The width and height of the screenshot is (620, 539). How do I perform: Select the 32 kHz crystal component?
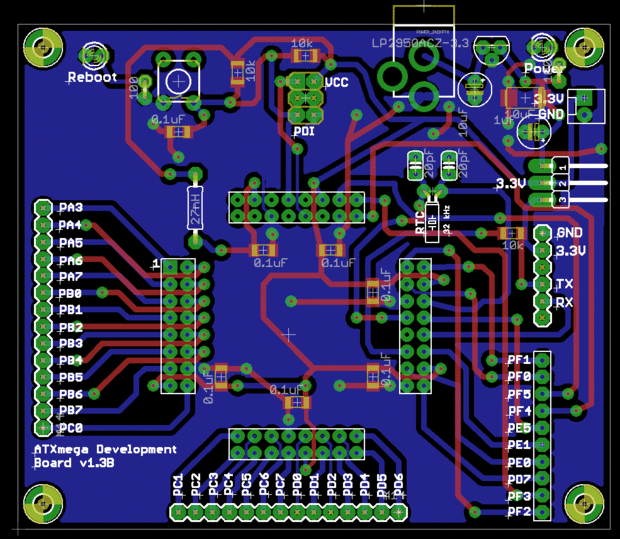point(432,221)
